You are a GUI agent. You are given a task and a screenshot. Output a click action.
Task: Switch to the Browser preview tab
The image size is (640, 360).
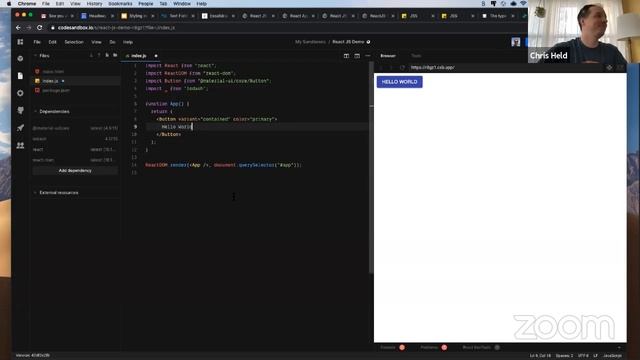point(388,56)
